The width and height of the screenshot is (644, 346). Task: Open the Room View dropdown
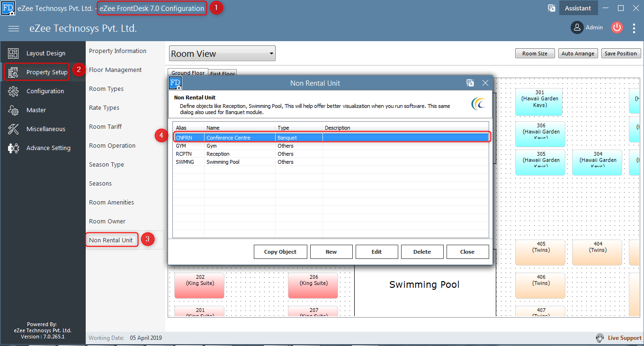click(222, 53)
